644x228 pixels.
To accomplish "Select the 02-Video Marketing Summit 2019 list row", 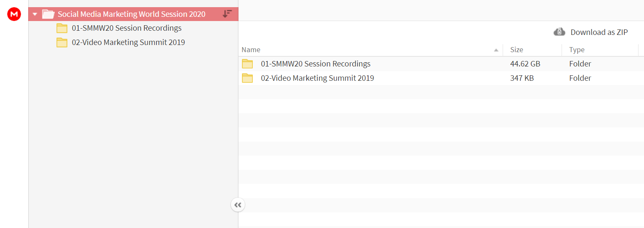I will (441, 78).
